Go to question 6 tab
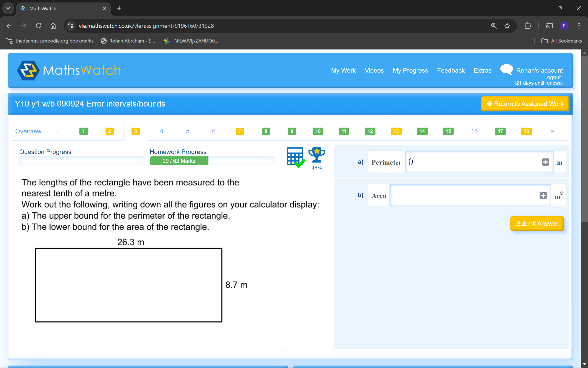This screenshot has width=588, height=368. coord(214,131)
